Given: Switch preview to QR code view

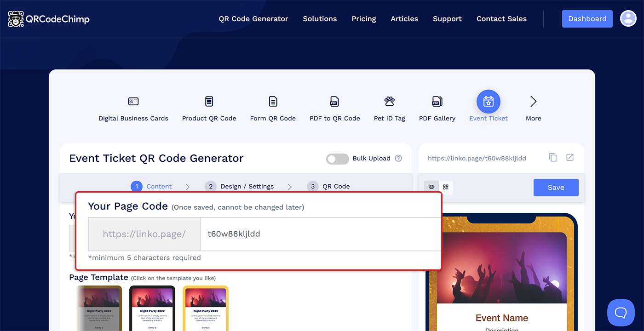Looking at the screenshot, I should tap(446, 187).
